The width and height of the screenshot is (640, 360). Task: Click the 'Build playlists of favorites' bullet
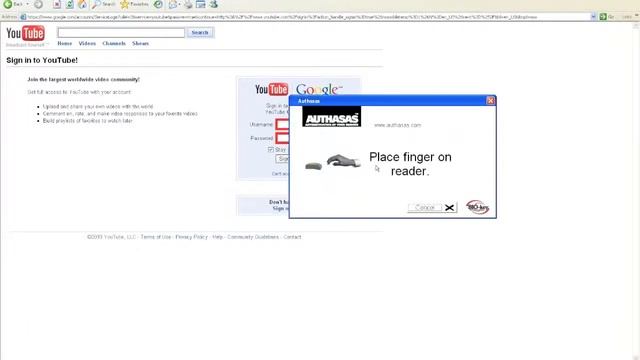point(87,121)
